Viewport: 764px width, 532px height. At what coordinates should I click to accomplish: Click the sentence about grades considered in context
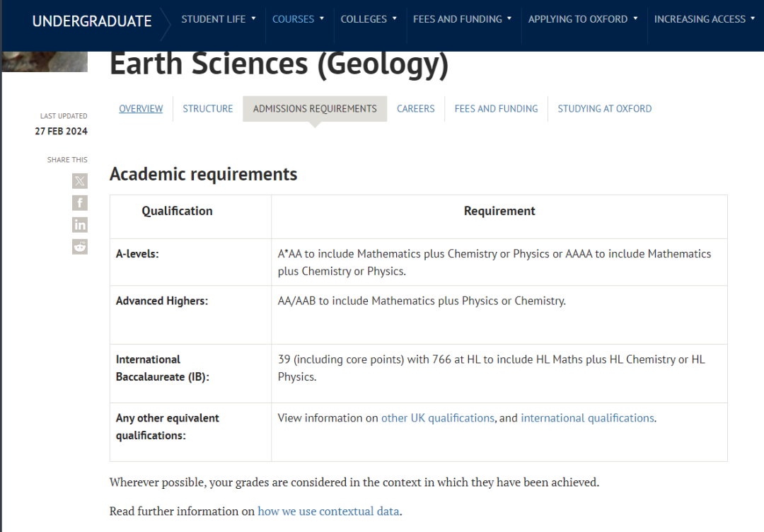(354, 482)
